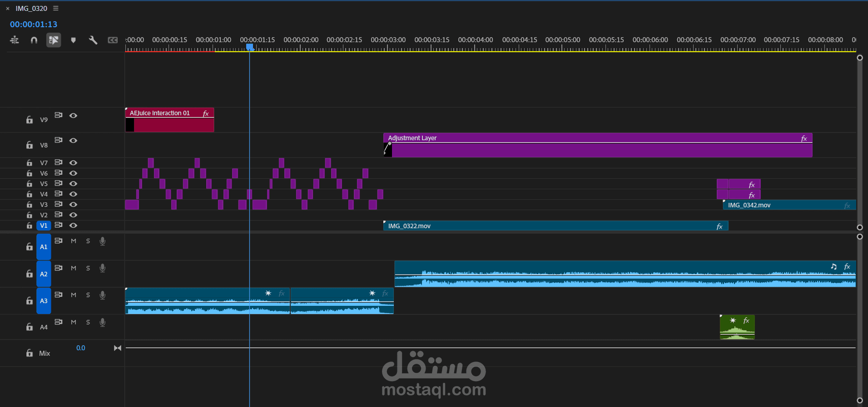Click the playhead timecode 00:00:01:13
Image resolution: width=868 pixels, height=407 pixels.
point(34,24)
